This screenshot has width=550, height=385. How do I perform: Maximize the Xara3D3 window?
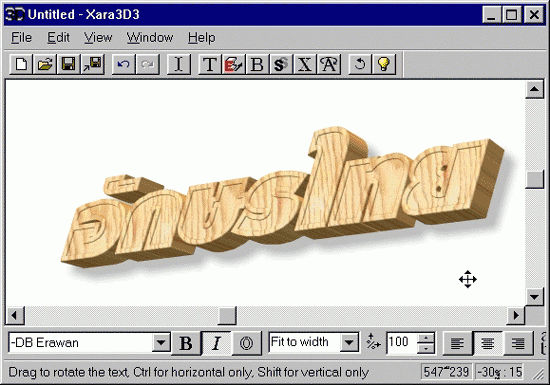coord(511,15)
